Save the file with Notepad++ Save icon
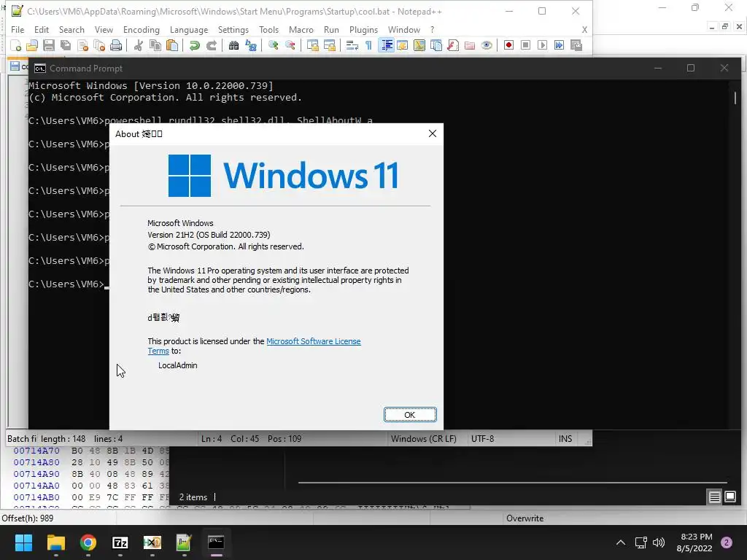The height and width of the screenshot is (560, 747). click(x=49, y=45)
